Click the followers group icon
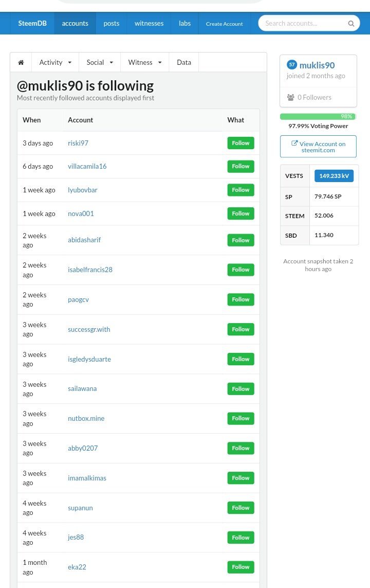370x588 pixels. (291, 97)
